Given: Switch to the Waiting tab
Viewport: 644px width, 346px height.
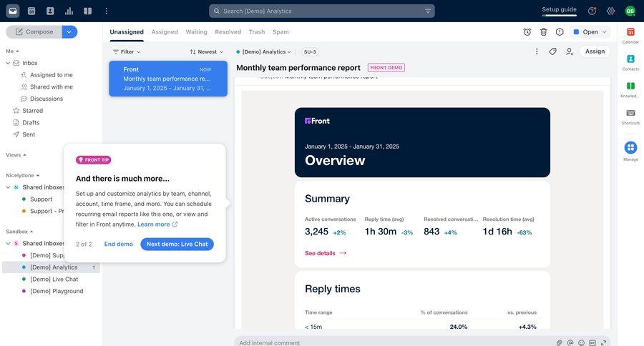Looking at the screenshot, I should pyautogui.click(x=196, y=32).
